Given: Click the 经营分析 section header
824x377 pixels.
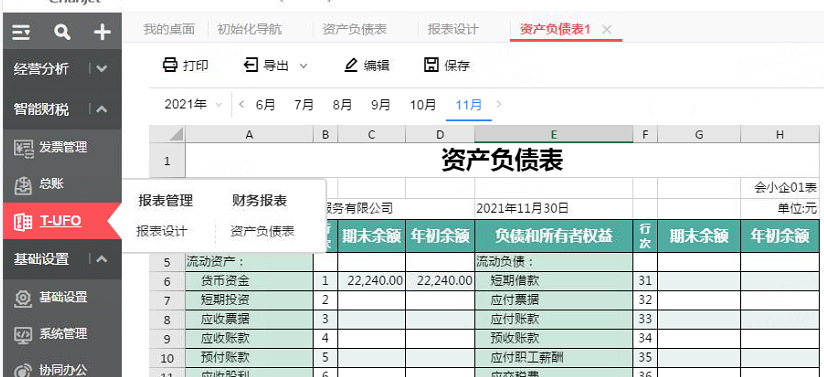Looking at the screenshot, I should coord(63,68).
